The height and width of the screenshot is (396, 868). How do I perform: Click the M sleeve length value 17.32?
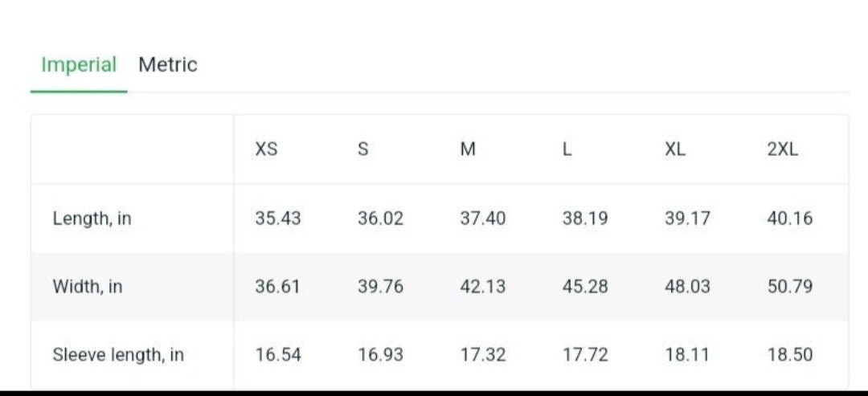(x=483, y=354)
